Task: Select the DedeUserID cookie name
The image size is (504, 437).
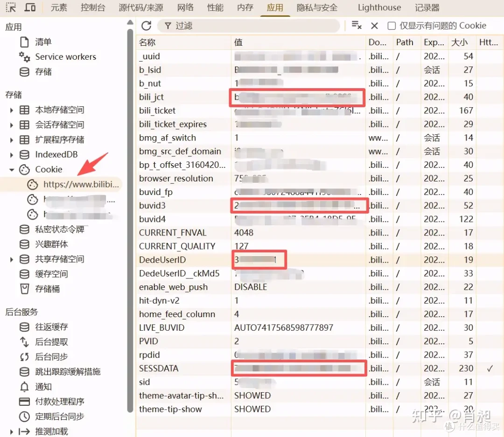Action: [x=162, y=260]
